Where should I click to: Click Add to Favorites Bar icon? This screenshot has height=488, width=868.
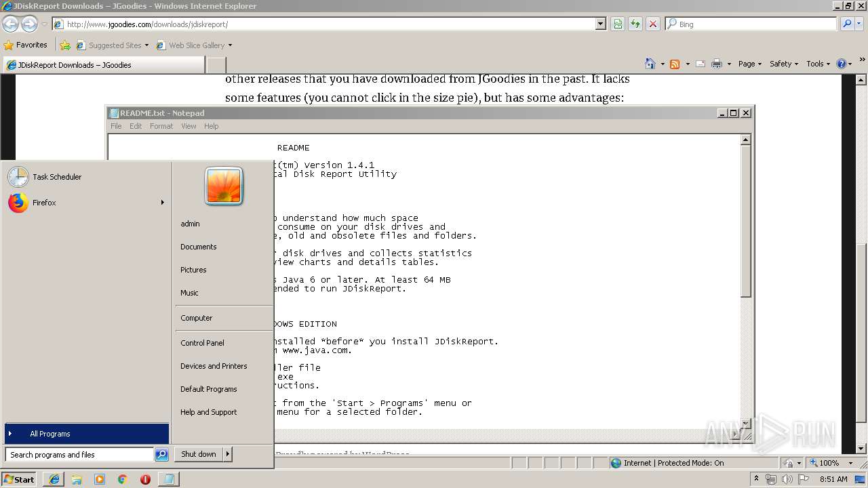point(65,45)
